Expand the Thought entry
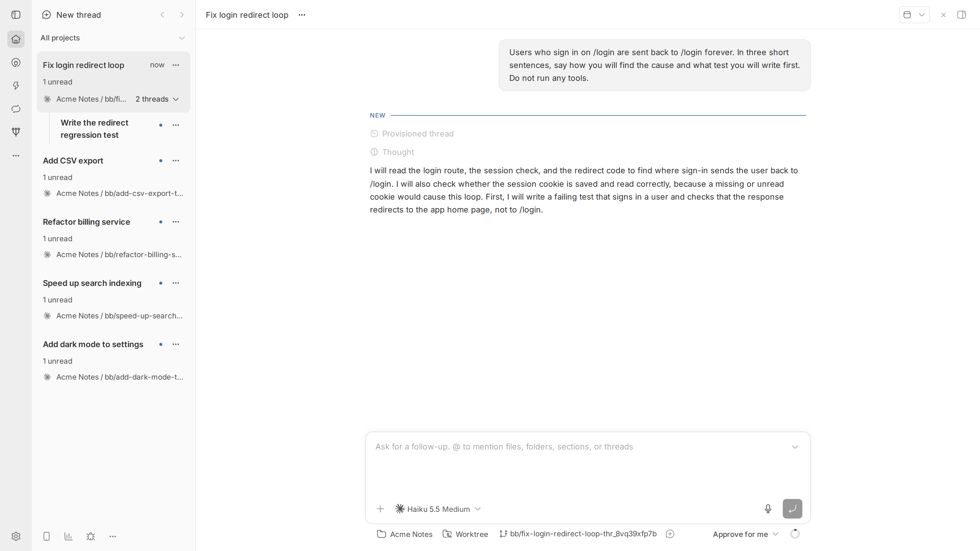This screenshot has width=980, height=551. pos(392,152)
